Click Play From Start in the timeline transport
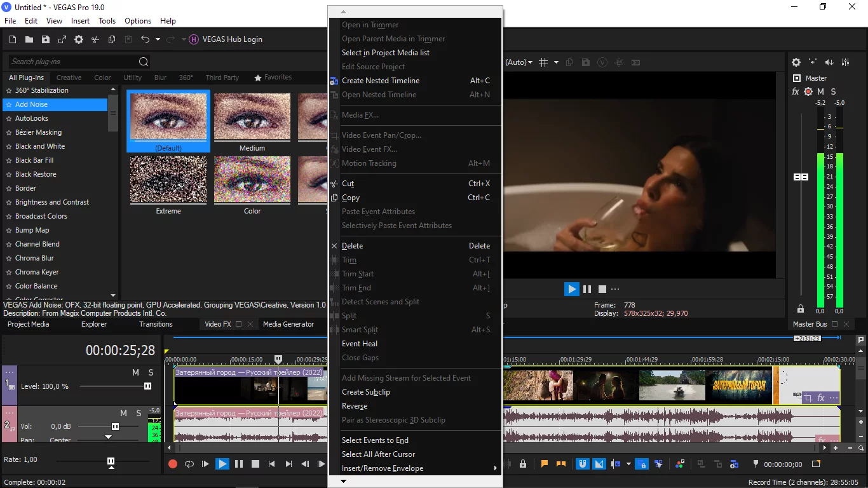 tap(205, 464)
